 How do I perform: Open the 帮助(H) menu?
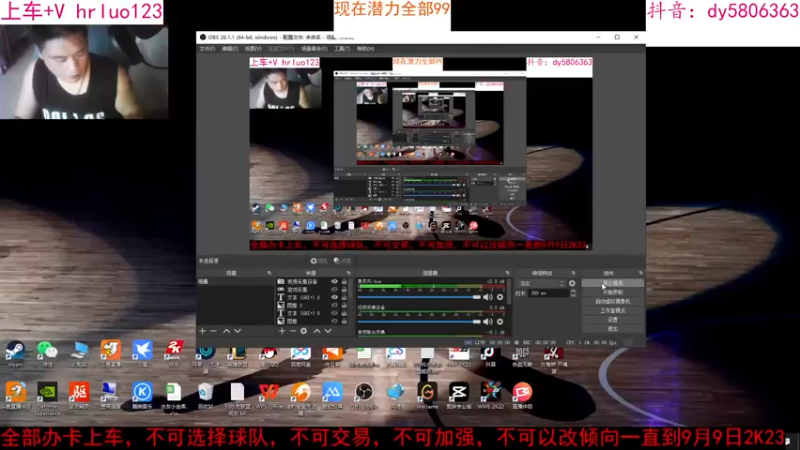pyautogui.click(x=365, y=48)
